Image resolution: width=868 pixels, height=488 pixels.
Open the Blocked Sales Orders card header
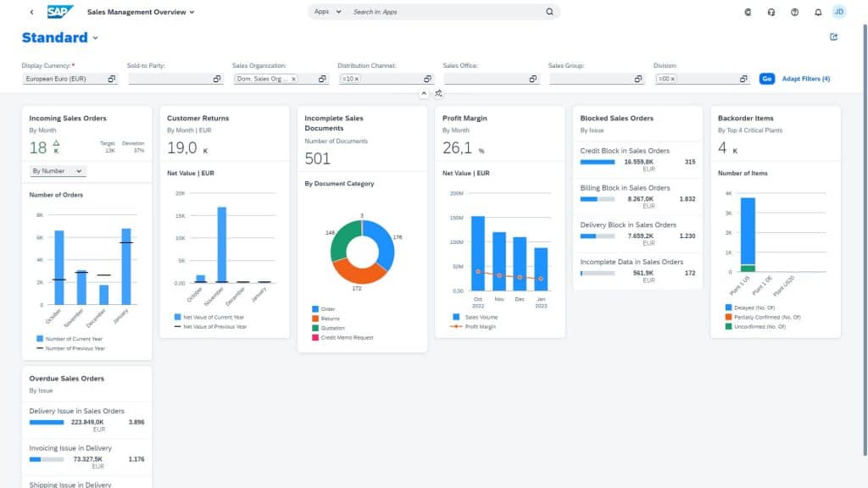[637, 124]
